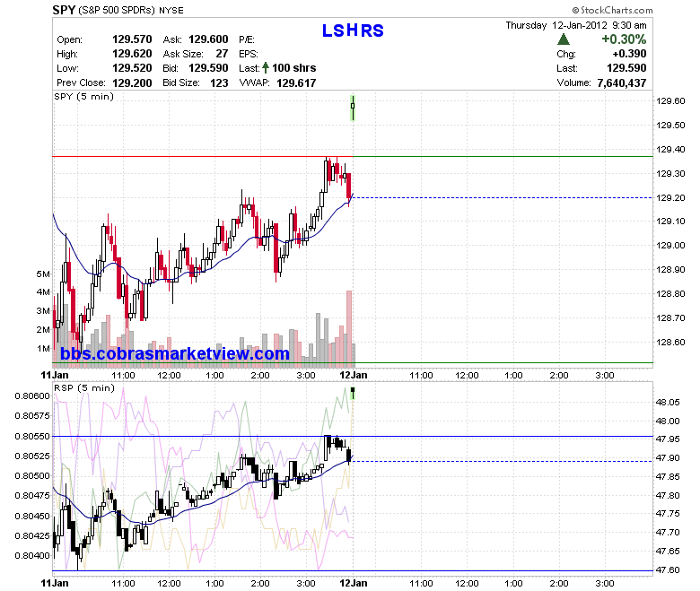
Task: Click the +0.30% percent change value
Action: point(624,39)
